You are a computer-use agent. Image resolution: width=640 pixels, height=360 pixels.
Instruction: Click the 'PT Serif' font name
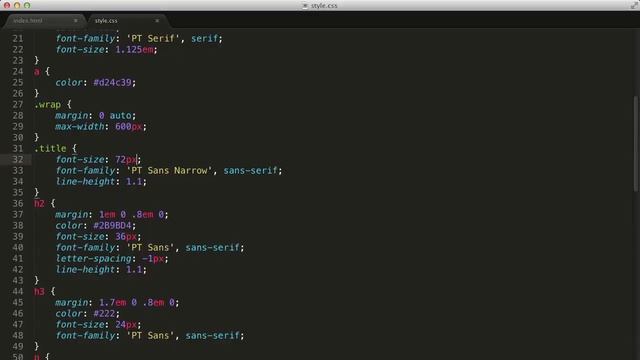[x=153, y=39]
